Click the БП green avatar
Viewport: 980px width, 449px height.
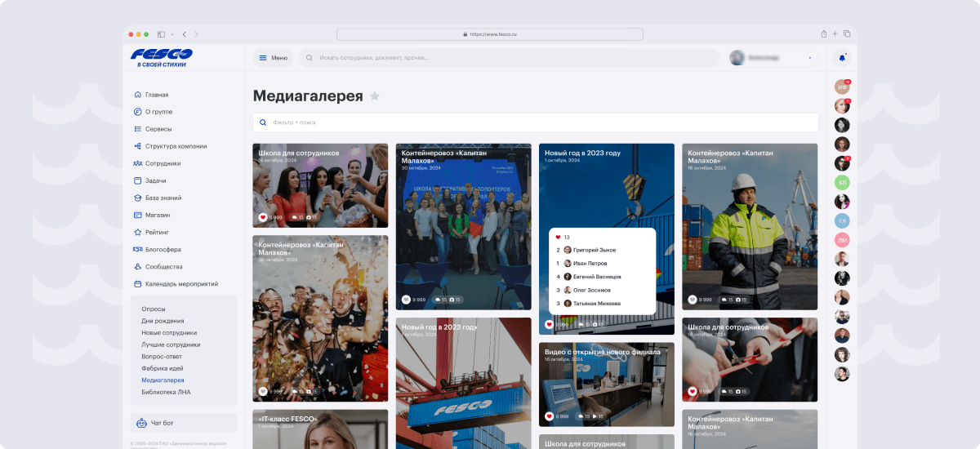point(842,182)
